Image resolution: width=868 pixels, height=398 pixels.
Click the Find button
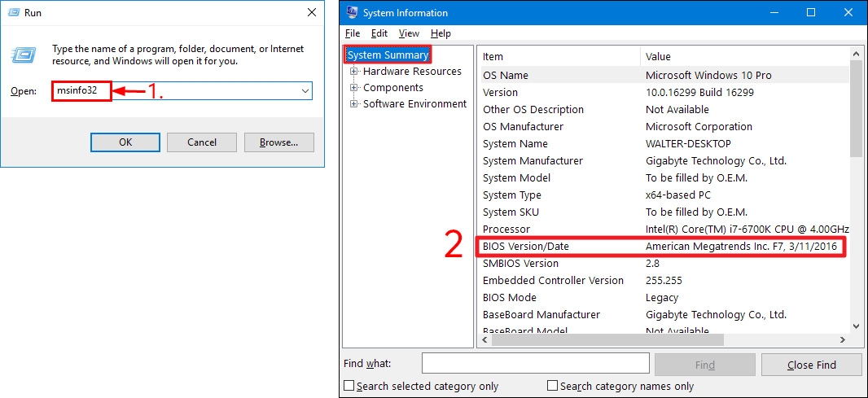coord(704,365)
